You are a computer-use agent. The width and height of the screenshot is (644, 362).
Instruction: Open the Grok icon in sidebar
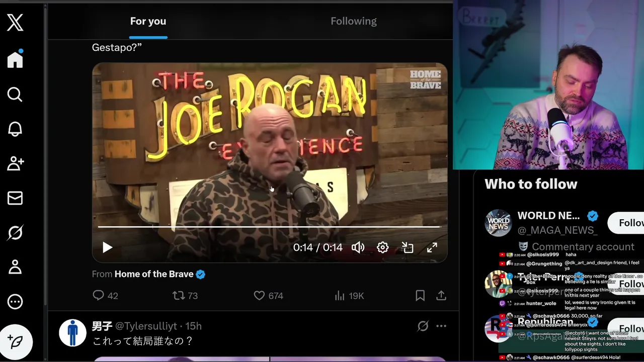click(x=15, y=233)
